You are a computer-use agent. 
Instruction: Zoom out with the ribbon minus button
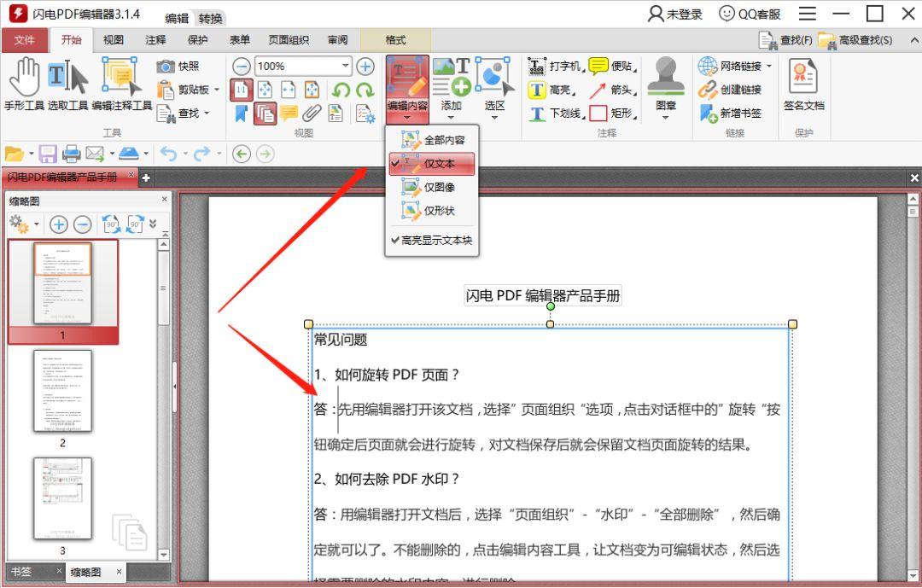241,66
